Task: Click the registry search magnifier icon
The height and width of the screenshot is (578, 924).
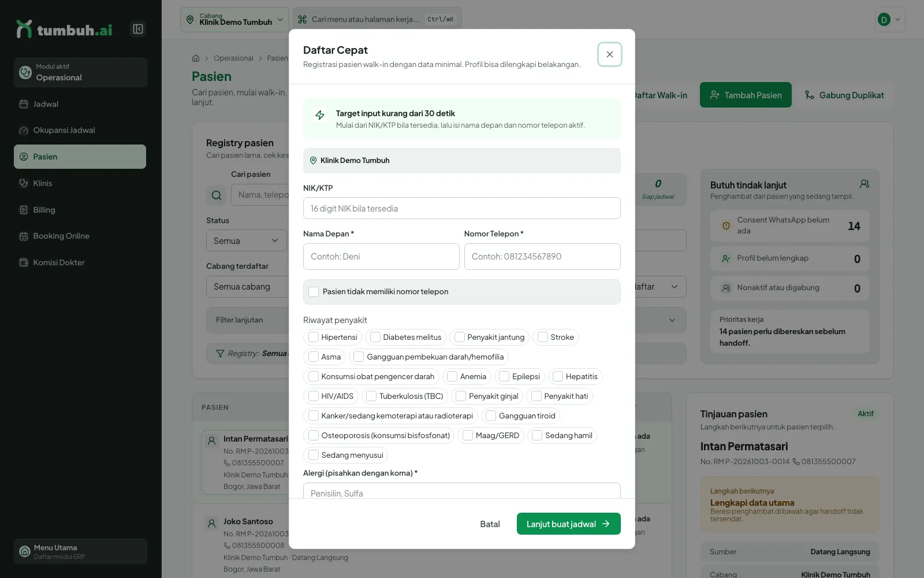Action: [x=217, y=195]
